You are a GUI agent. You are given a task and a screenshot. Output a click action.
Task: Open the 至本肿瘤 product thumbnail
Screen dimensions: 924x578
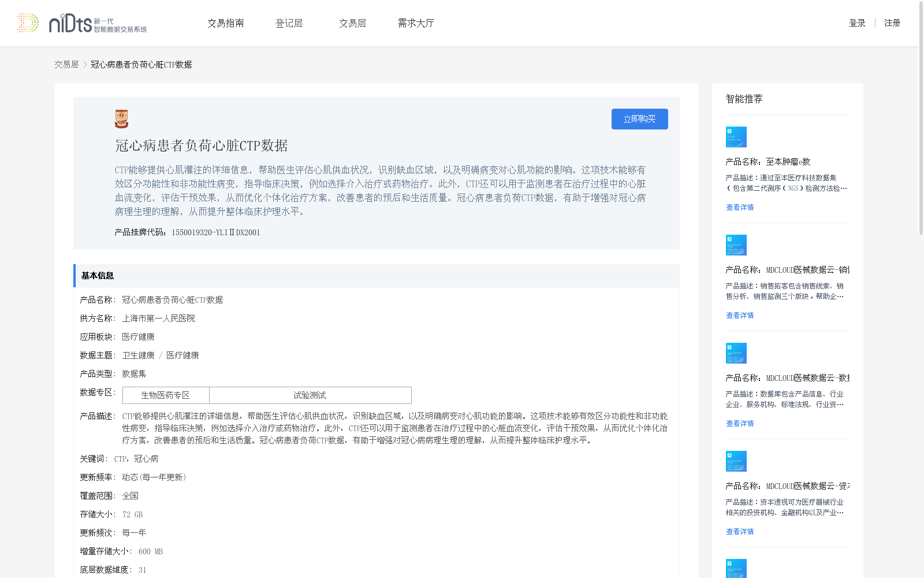click(736, 137)
